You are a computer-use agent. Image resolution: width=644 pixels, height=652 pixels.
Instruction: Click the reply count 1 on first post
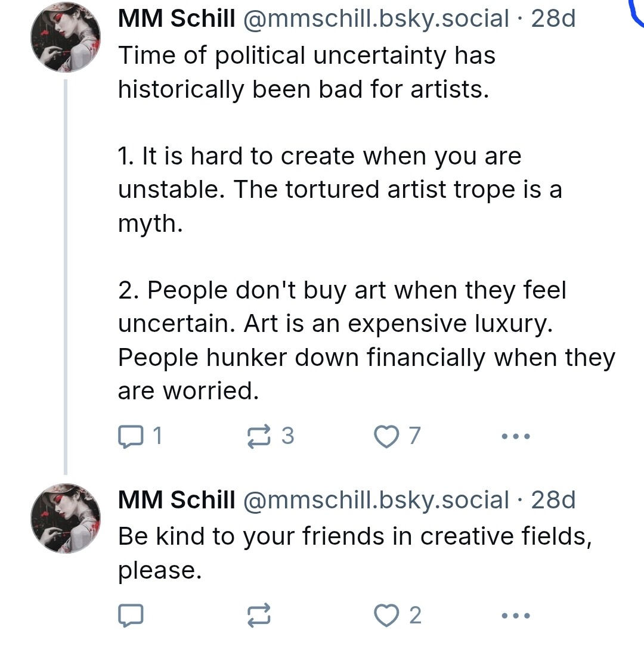pos(157,437)
